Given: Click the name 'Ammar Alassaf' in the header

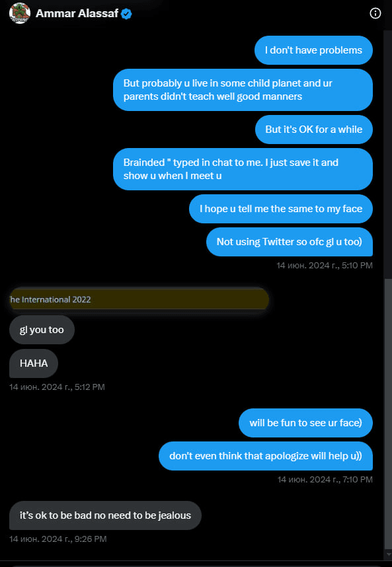Looking at the screenshot, I should (x=79, y=13).
